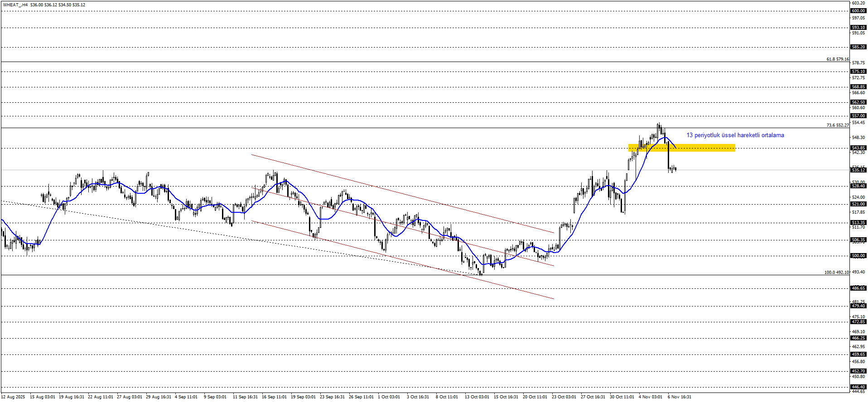Select the 446.40 price level tag
Screen dimensions: 868x402
pyautogui.click(x=858, y=387)
